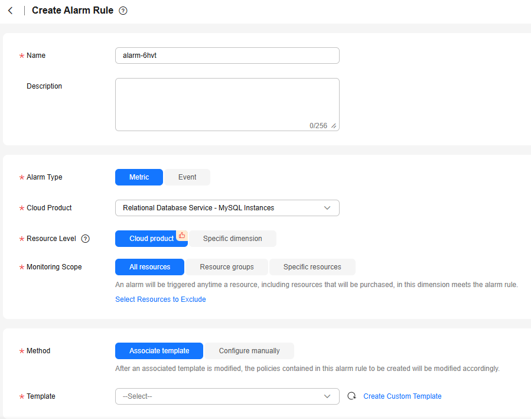Choose Specific dimension resource level
This screenshot has height=420, width=531.
(233, 239)
